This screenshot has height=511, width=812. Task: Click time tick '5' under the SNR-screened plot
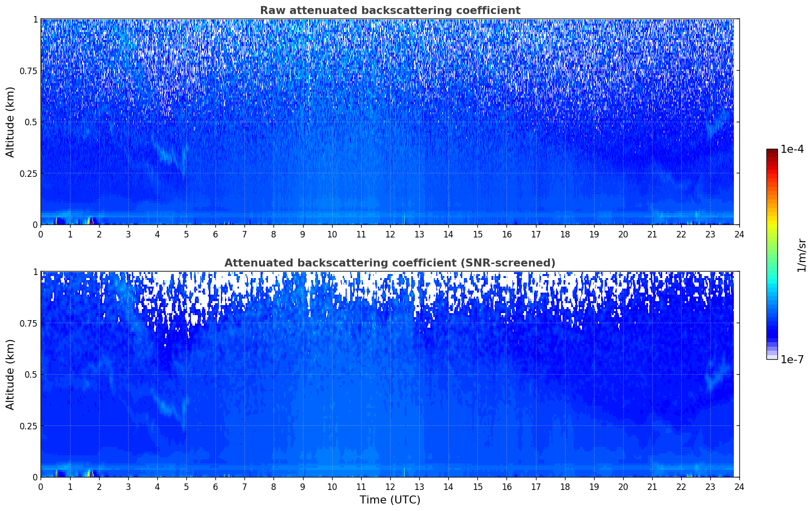pyautogui.click(x=186, y=486)
